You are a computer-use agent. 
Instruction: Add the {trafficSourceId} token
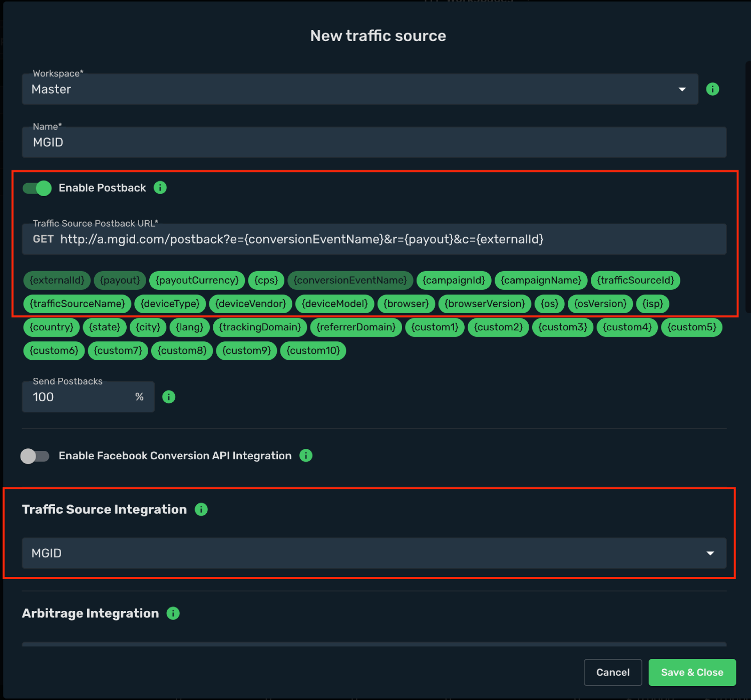[636, 280]
